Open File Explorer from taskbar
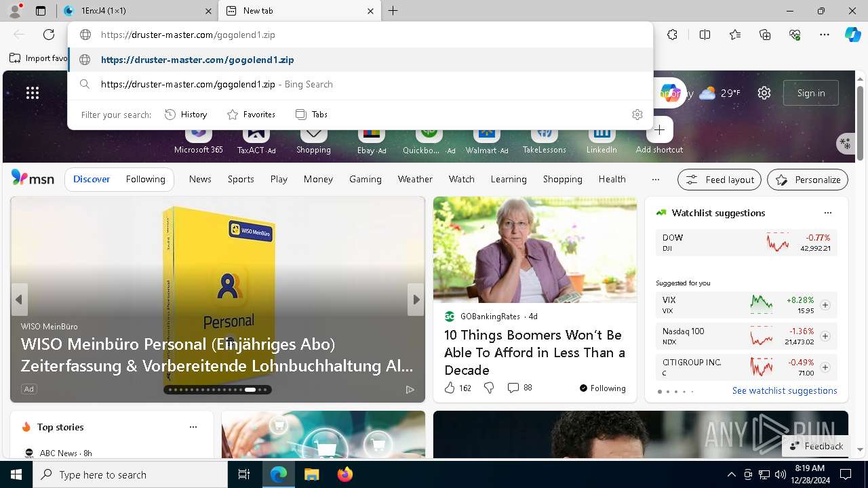The height and width of the screenshot is (488, 868). click(x=312, y=474)
